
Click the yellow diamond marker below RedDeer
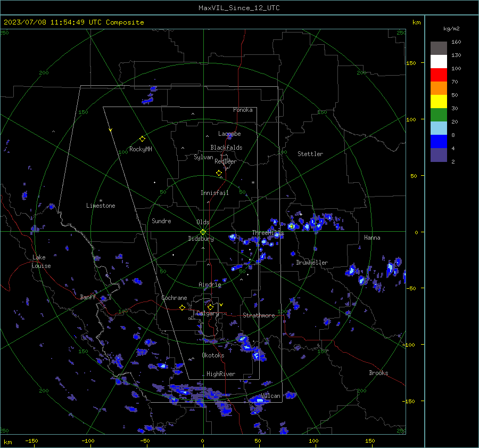(219, 173)
